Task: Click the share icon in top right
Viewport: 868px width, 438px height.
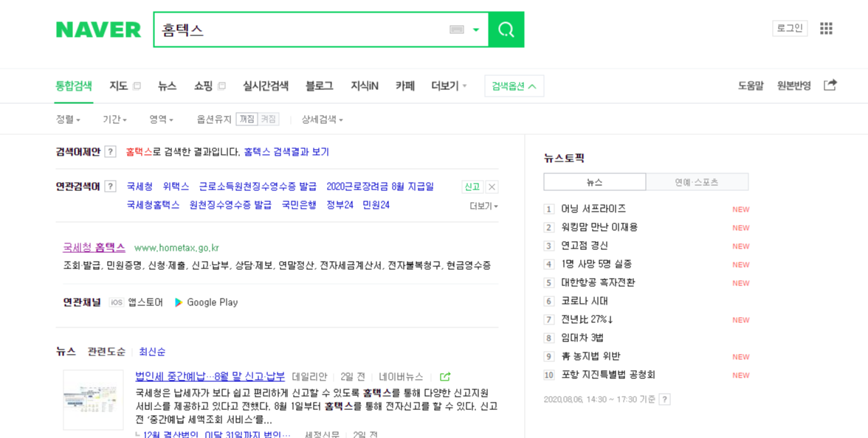Action: 830,86
